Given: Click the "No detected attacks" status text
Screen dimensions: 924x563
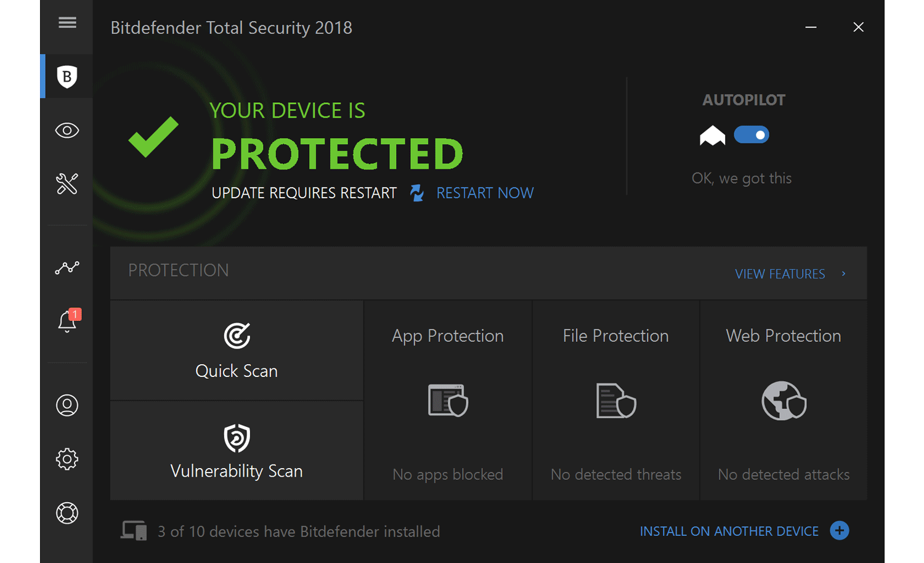Looking at the screenshot, I should (784, 474).
